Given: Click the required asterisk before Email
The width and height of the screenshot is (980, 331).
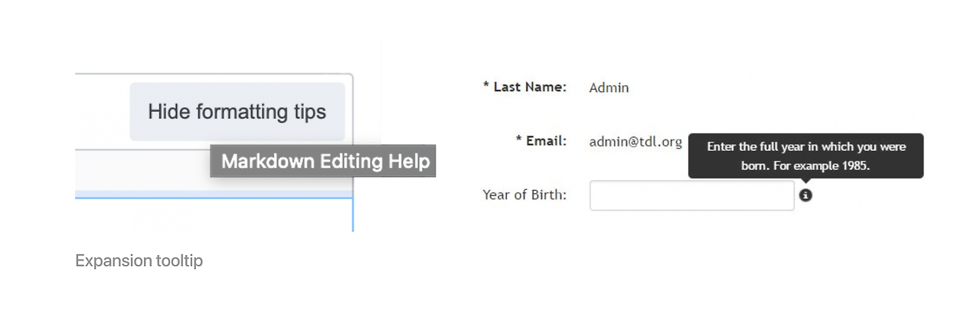Looking at the screenshot, I should [518, 140].
